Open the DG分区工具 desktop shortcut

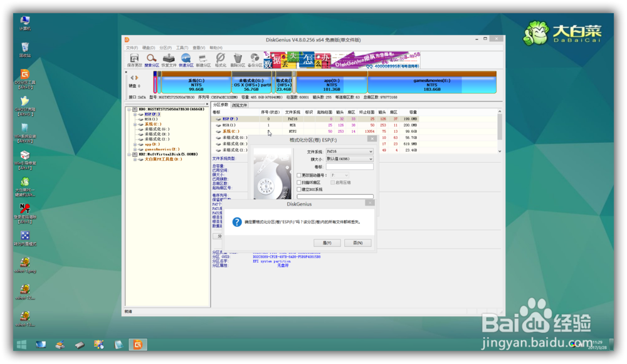(x=25, y=79)
